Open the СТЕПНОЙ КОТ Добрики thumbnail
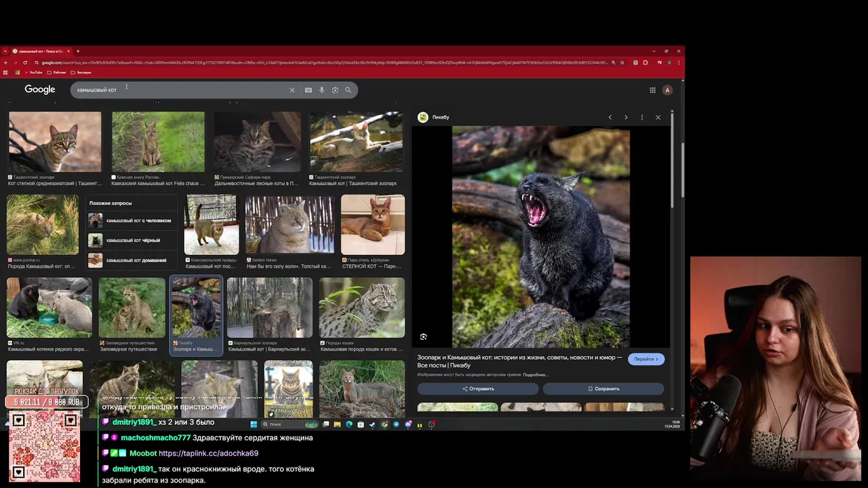Viewport: 868px width, 488px height. coord(373,225)
